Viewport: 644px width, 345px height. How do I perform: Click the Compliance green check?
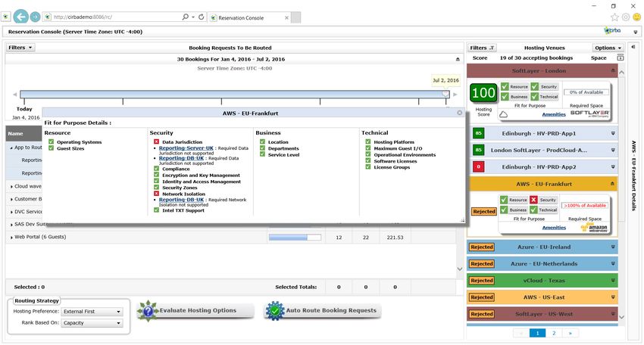click(x=157, y=169)
